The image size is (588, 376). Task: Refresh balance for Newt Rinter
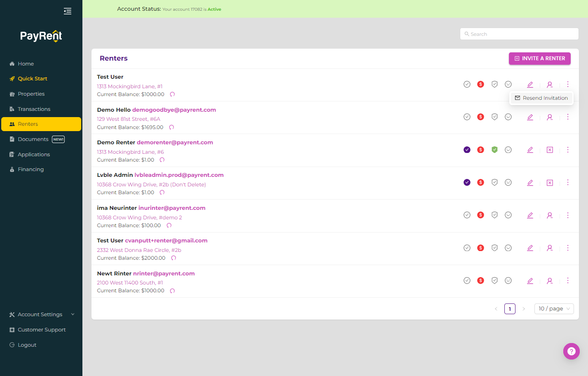tap(172, 291)
